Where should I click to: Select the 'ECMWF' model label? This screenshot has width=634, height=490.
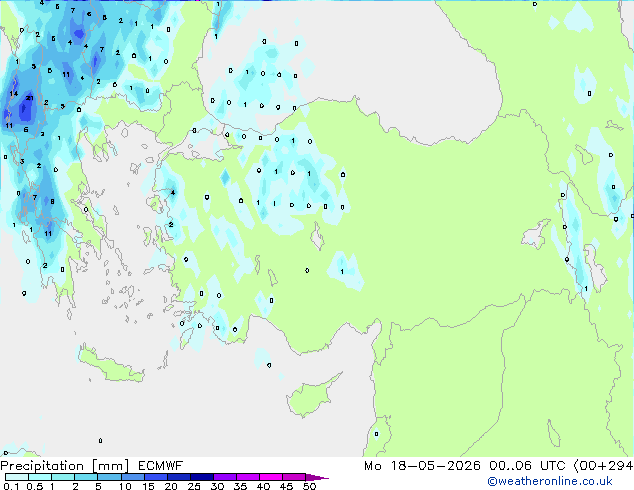pos(161,466)
